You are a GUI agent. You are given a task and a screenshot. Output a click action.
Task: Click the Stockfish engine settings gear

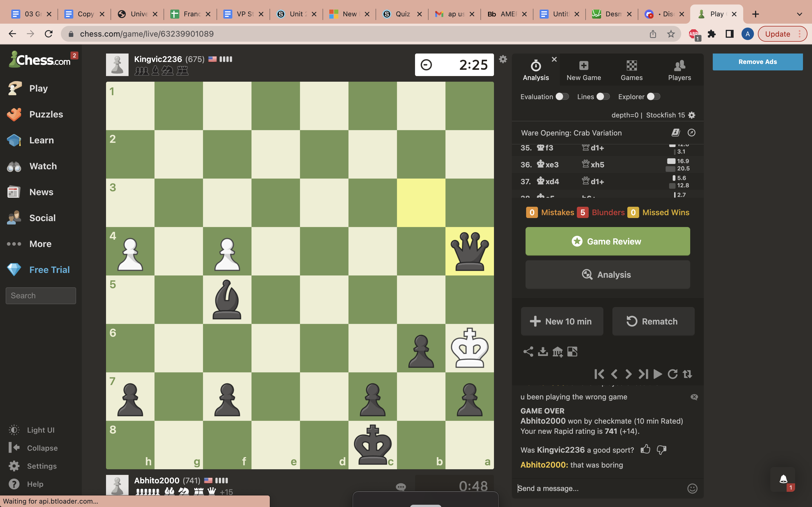pyautogui.click(x=692, y=115)
